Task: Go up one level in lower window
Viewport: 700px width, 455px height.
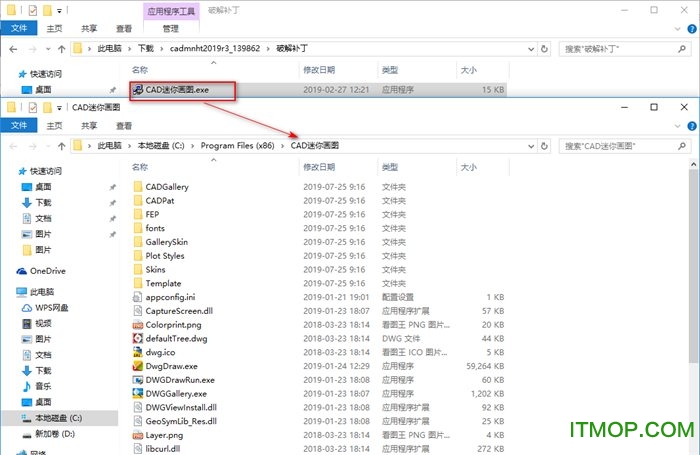Action: 62,146
